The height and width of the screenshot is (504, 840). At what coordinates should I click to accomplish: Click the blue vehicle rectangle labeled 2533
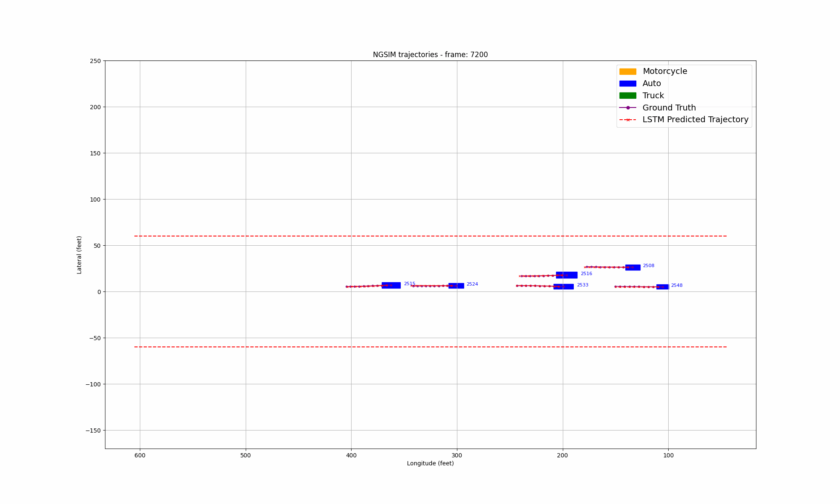click(x=563, y=286)
